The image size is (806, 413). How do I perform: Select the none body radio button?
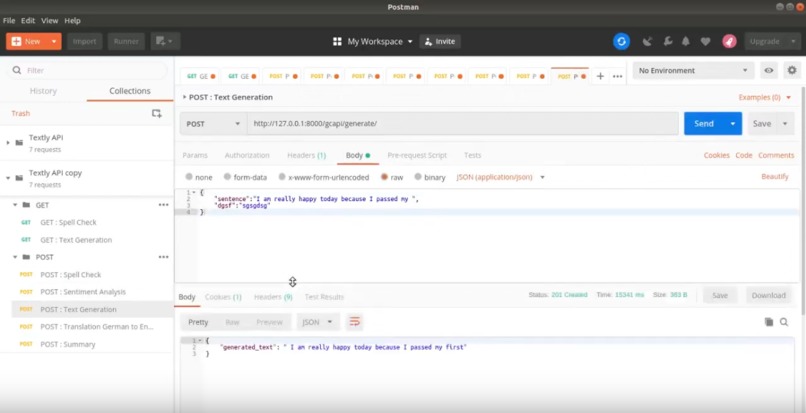pos(189,177)
